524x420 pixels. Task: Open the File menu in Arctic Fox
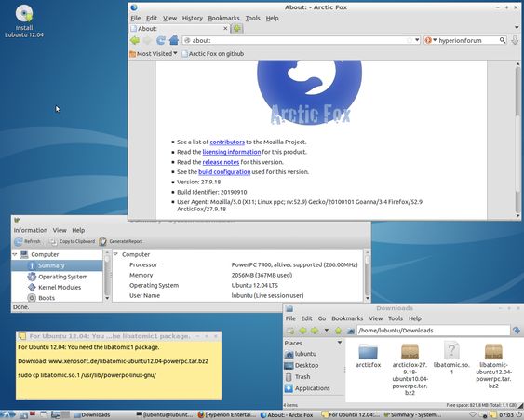coord(135,18)
